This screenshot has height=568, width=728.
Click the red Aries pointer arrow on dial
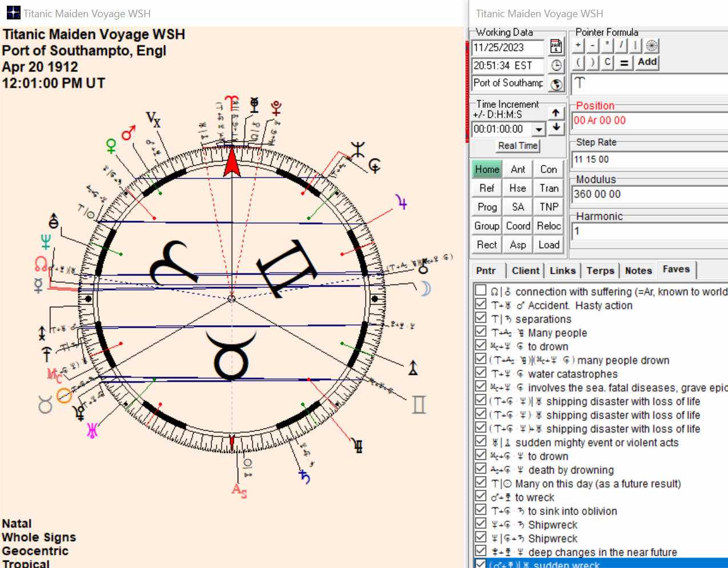point(231,162)
